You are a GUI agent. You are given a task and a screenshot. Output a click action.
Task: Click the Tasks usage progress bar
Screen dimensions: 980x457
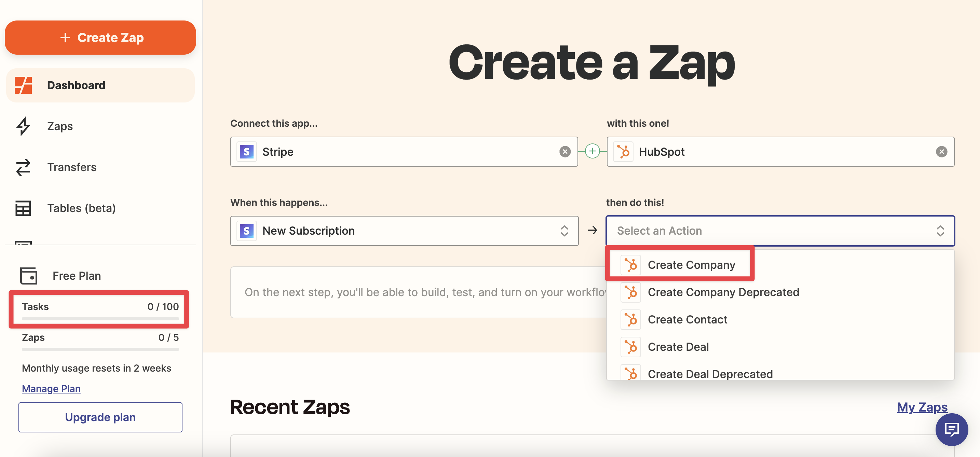click(100, 319)
